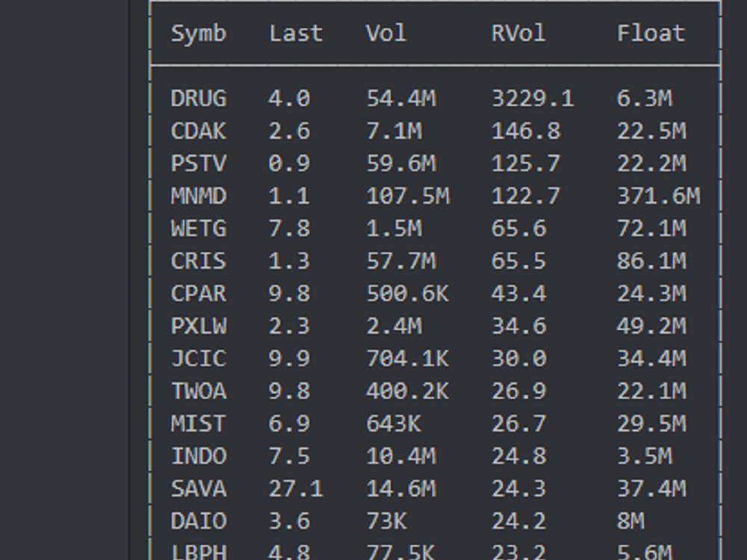Viewport: 747px width, 560px height.
Task: Select the DRUG ticker row
Action: (x=200, y=97)
